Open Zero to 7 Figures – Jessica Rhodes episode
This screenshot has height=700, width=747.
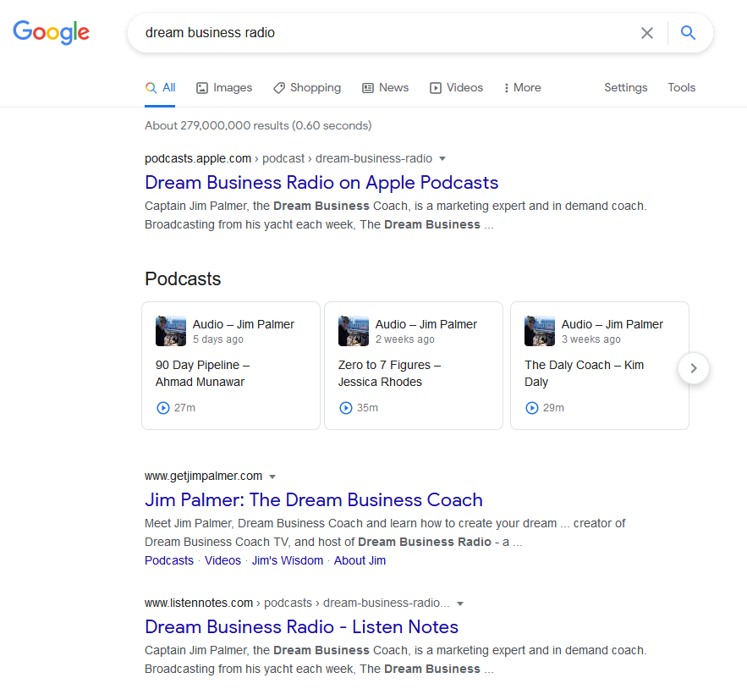[389, 373]
